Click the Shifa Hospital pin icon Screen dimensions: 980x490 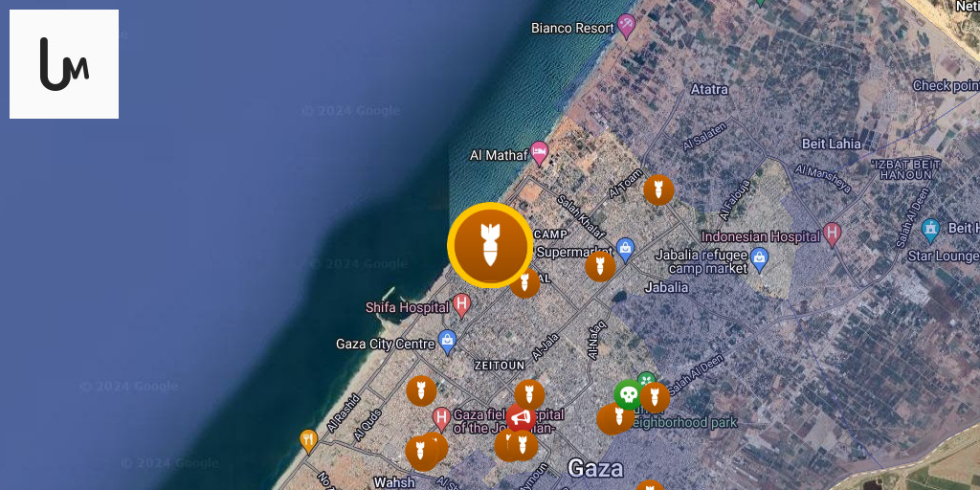click(x=462, y=305)
